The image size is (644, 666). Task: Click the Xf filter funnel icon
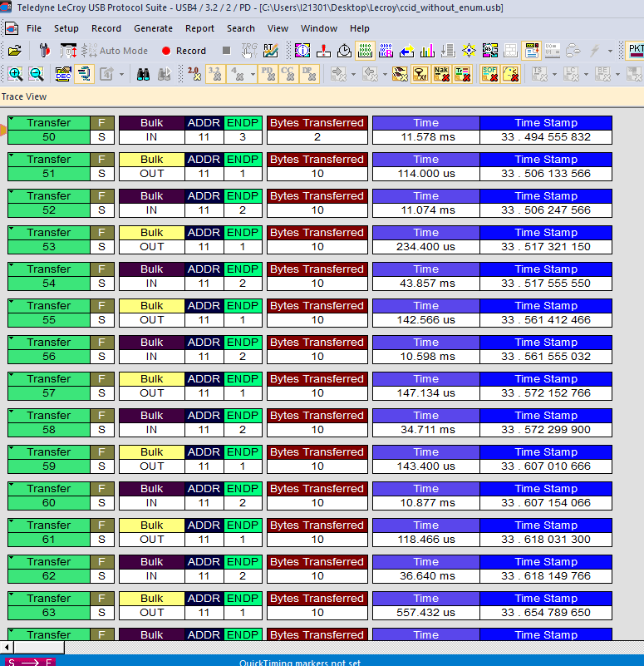420,74
